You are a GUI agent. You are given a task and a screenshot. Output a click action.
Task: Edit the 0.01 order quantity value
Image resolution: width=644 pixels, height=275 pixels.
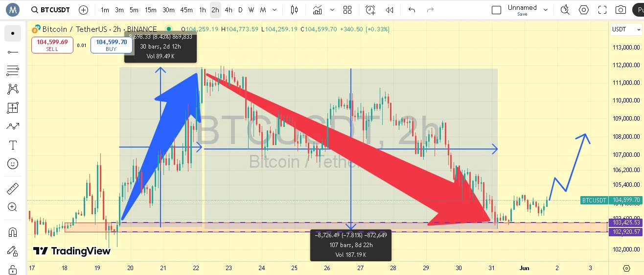82,46
